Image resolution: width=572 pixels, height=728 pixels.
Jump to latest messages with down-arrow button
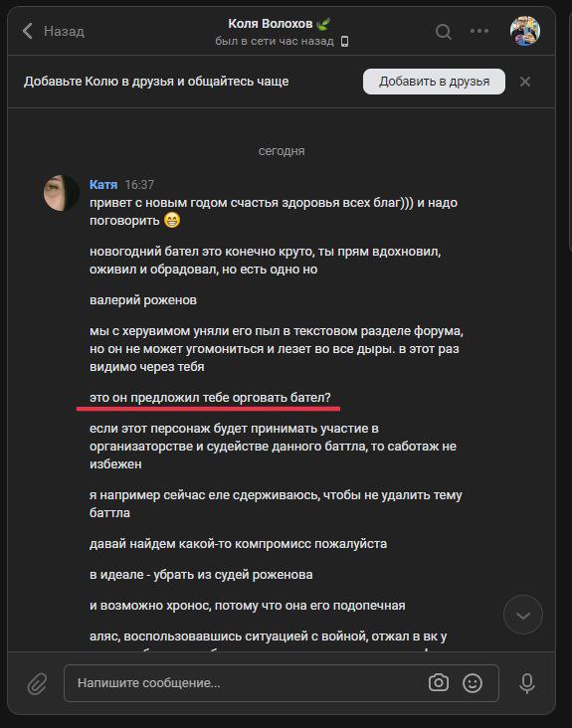click(523, 615)
